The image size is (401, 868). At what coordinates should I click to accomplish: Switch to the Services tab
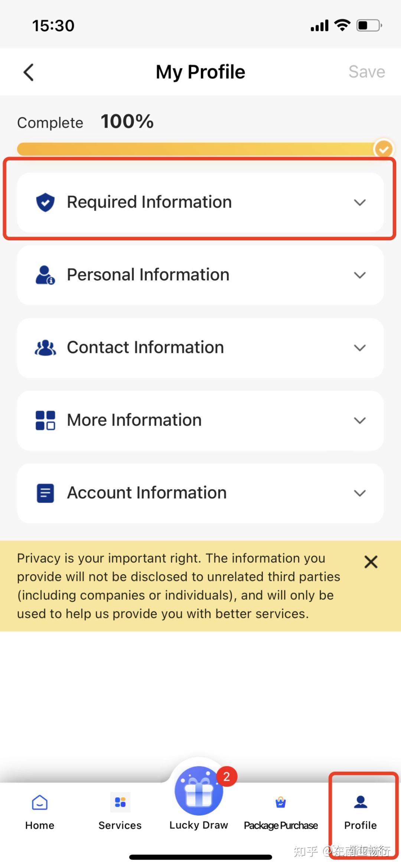pos(120,813)
